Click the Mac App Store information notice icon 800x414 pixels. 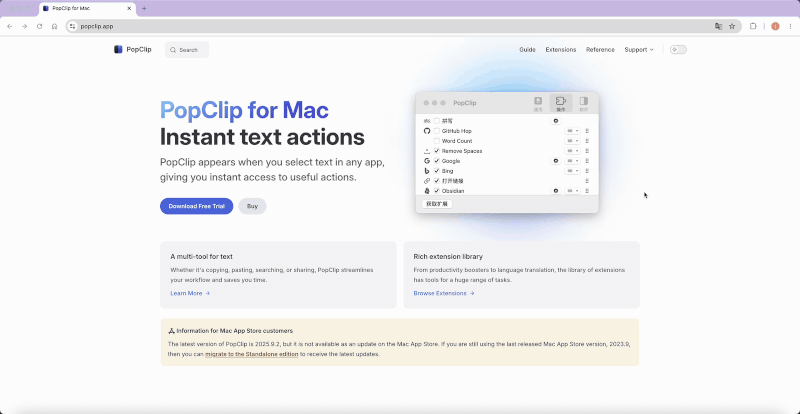171,331
